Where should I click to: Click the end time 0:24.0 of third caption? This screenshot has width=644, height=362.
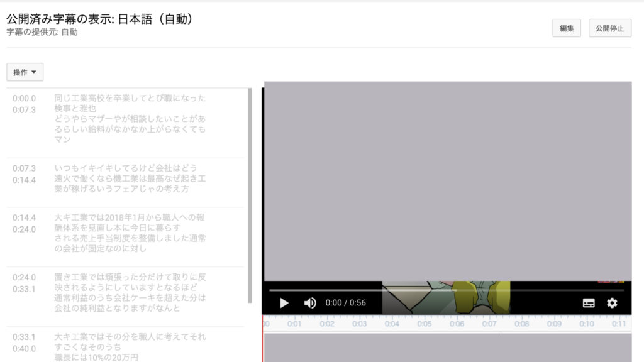click(x=25, y=229)
